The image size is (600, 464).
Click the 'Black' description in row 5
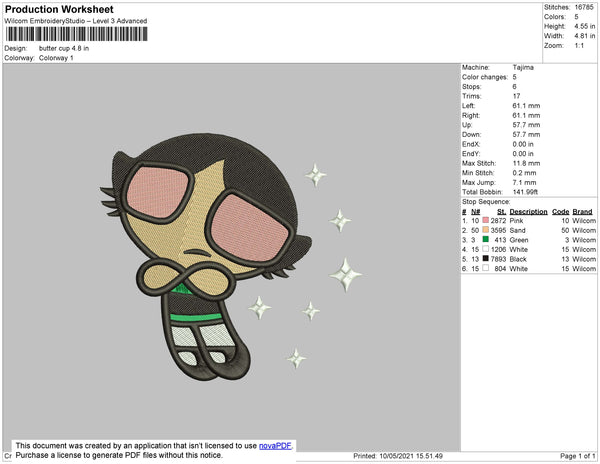(518, 259)
